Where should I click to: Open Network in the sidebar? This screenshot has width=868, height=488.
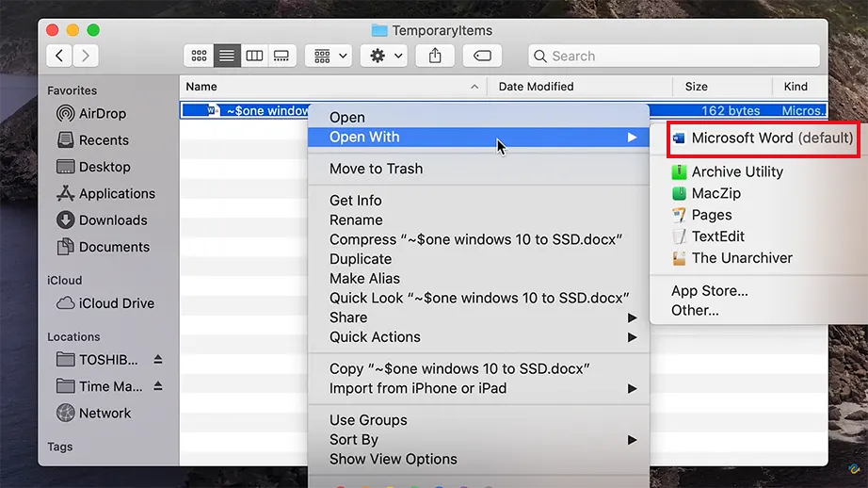[93, 413]
